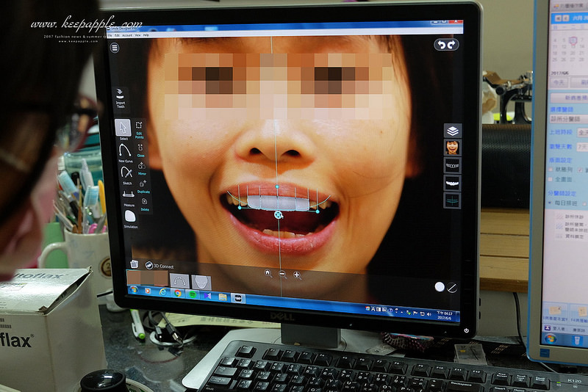The width and height of the screenshot is (588, 392).
Task: Choose the Edit Points tool
Action: click(x=139, y=129)
